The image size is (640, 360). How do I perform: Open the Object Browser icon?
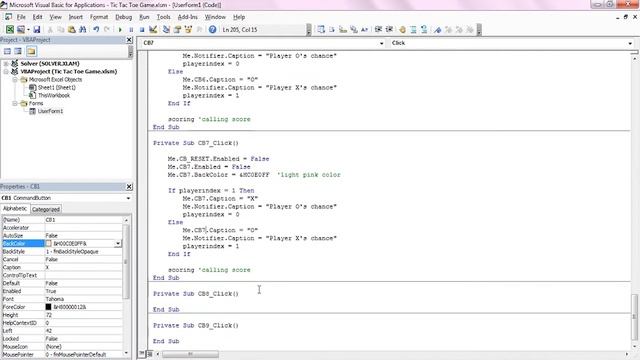[x=188, y=29]
